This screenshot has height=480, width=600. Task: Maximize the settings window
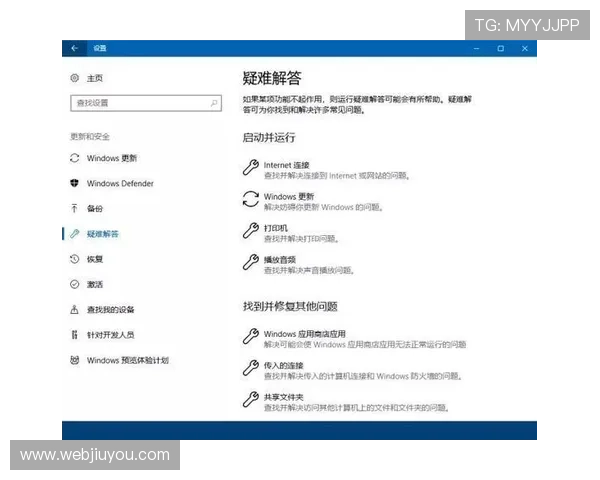[501, 48]
